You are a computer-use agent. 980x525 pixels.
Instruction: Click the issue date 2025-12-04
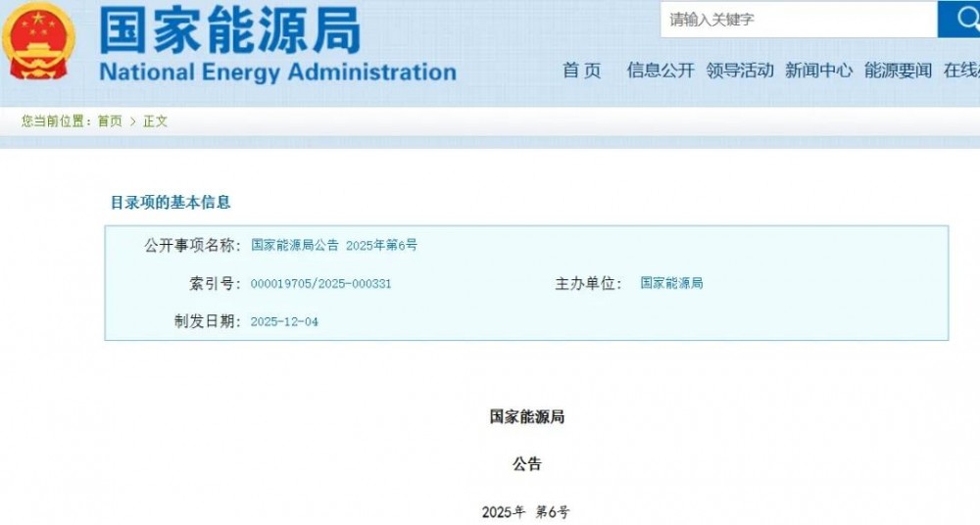click(x=284, y=322)
